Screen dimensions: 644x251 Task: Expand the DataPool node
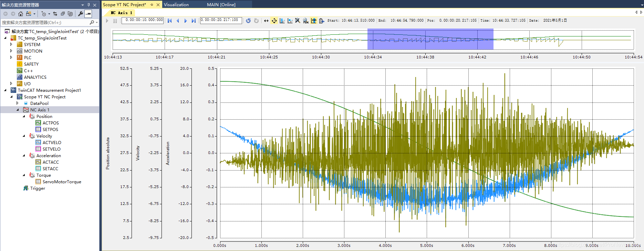pyautogui.click(x=18, y=103)
